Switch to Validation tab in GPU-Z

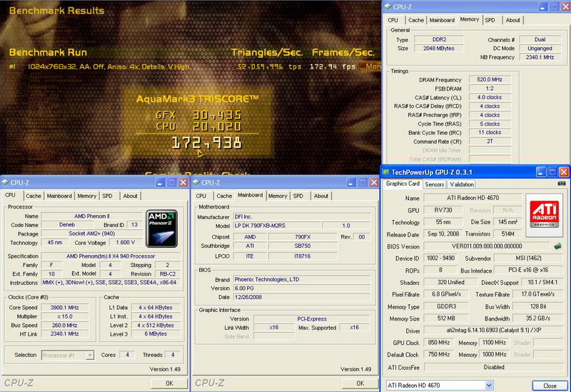pos(461,184)
